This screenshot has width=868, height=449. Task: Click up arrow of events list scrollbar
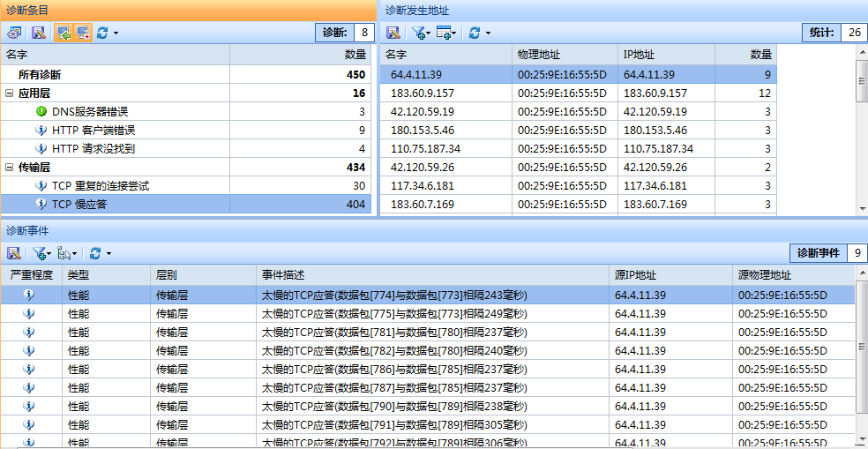point(862,272)
